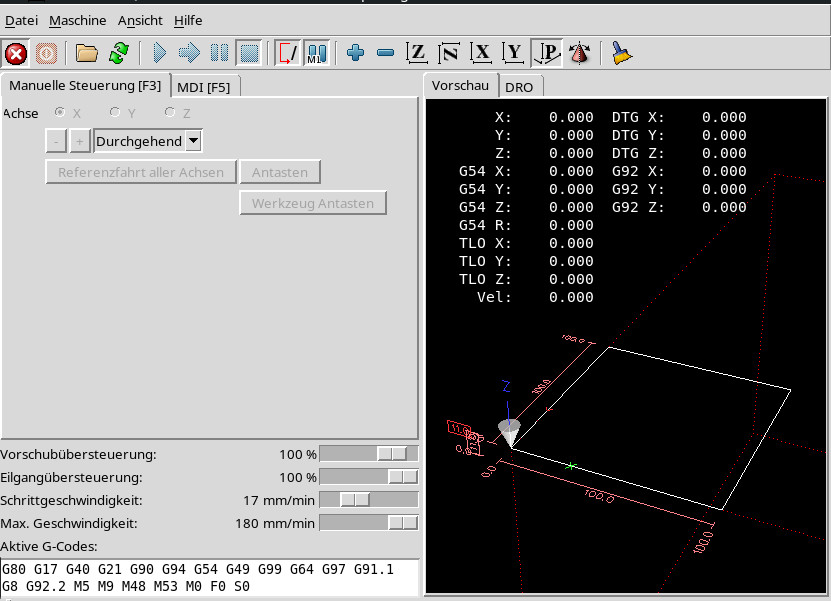This screenshot has height=601, width=831.
Task: Click the '180 mm/min' speed value
Action: tap(275, 524)
